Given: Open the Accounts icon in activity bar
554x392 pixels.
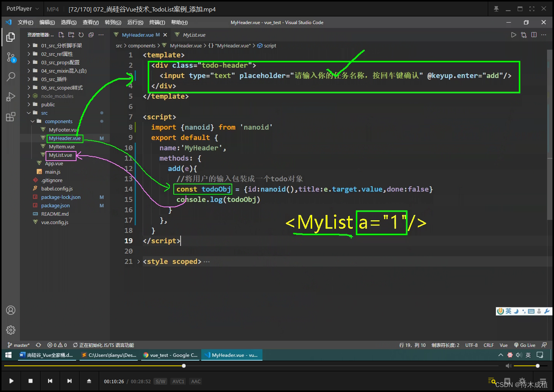Looking at the screenshot, I should [11, 310].
